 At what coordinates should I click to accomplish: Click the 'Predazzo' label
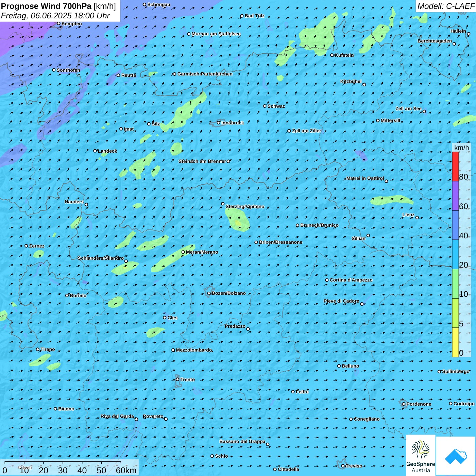(x=235, y=326)
